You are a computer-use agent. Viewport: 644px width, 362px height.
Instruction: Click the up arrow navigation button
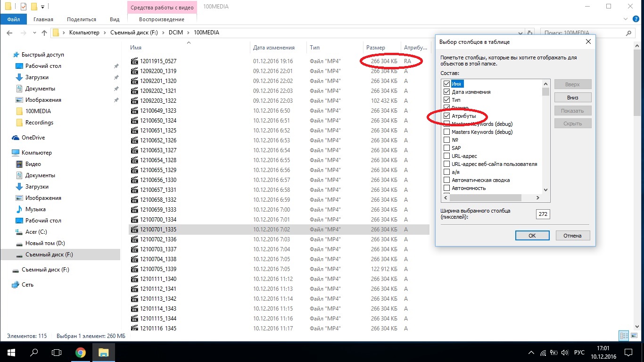44,33
